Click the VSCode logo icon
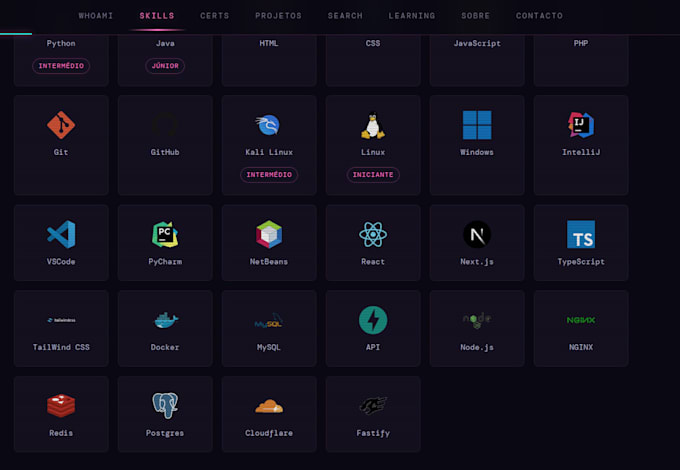 click(x=61, y=234)
